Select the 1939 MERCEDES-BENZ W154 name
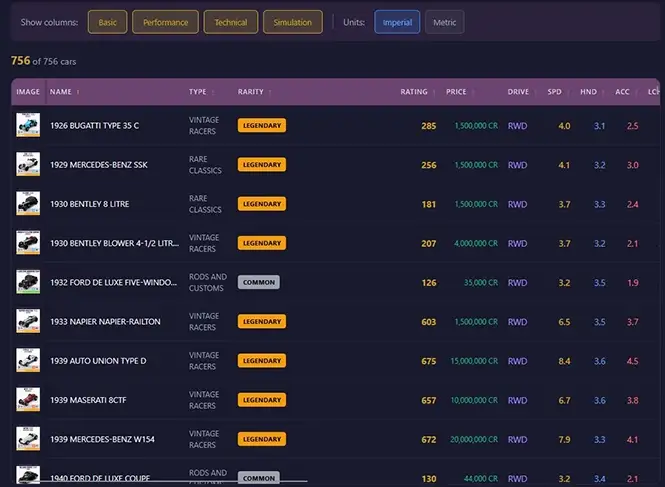Image resolution: width=665 pixels, height=487 pixels. point(102,439)
